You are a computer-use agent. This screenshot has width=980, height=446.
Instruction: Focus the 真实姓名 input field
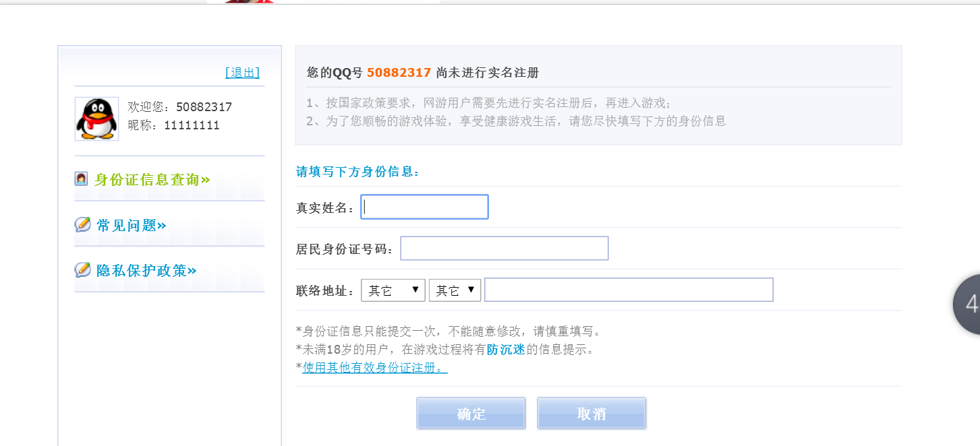424,207
